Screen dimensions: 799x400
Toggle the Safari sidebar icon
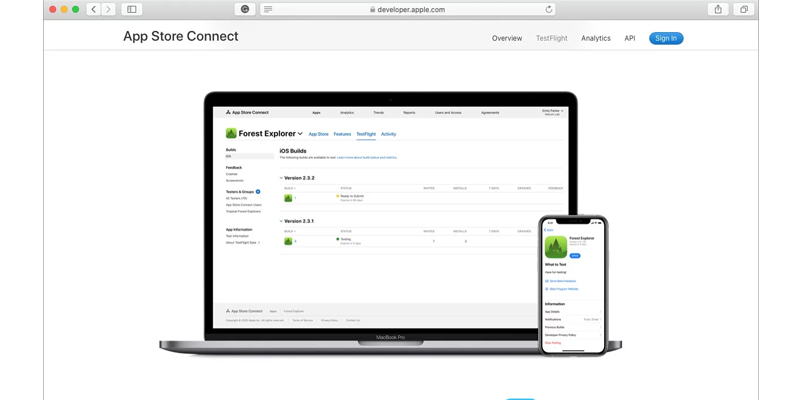[x=131, y=9]
